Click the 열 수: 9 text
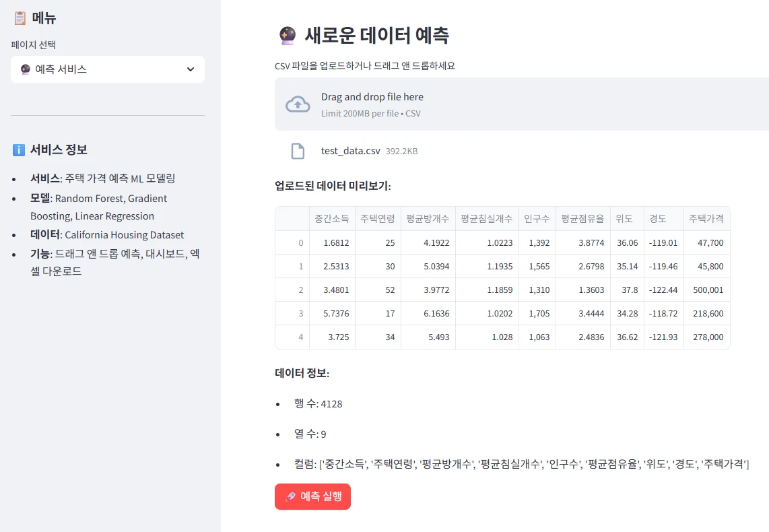 click(x=310, y=434)
